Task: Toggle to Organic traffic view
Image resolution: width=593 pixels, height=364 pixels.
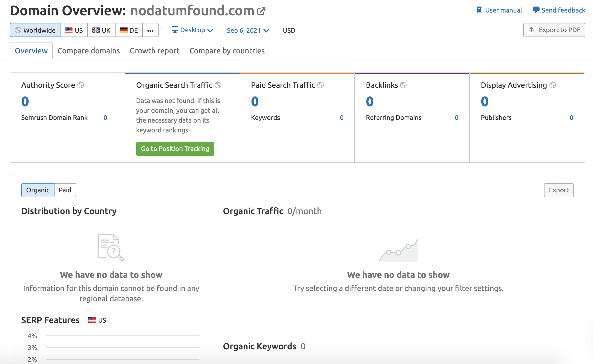Action: coord(37,190)
